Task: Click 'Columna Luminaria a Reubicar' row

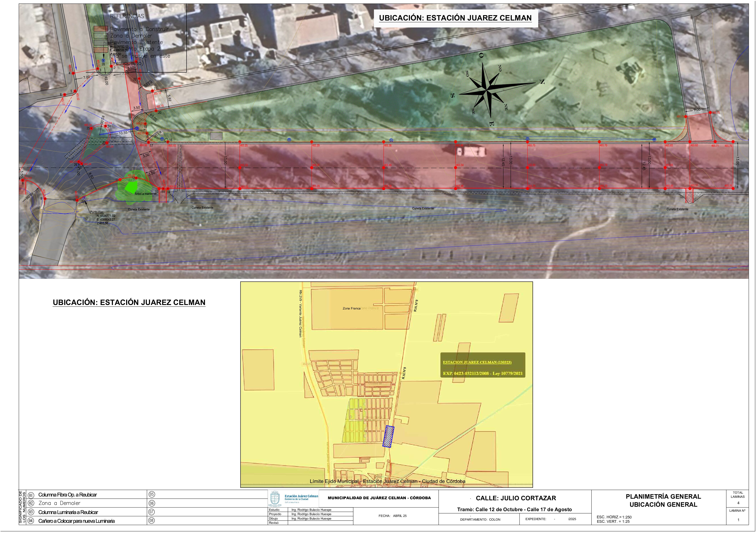Action: [x=68, y=512]
